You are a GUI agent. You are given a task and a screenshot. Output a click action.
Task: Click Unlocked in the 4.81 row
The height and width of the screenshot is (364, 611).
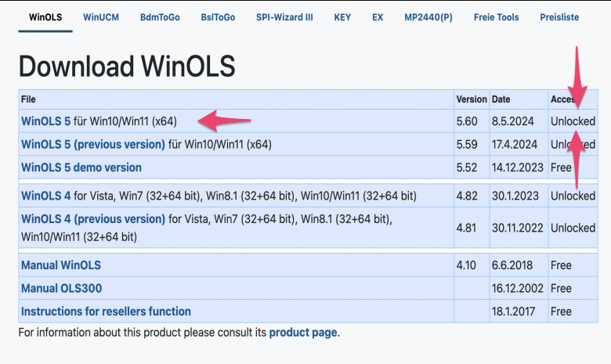tap(573, 228)
